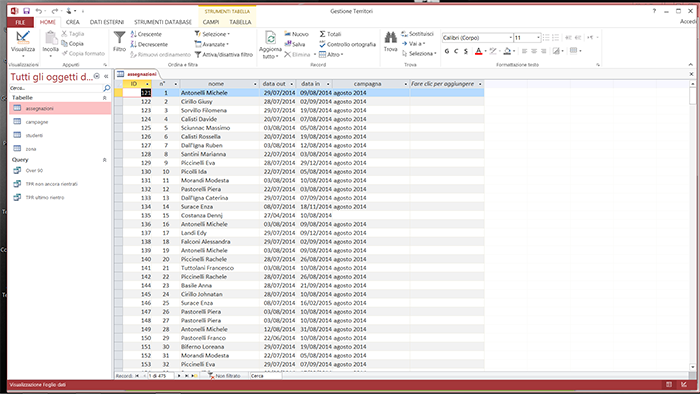The width and height of the screenshot is (700, 394).
Task: Sort ascending with Crescente
Action: (146, 34)
